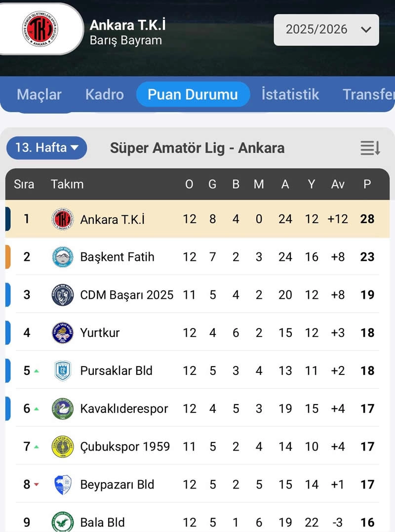This screenshot has width=395, height=532.
Task: Open the Yurtkur club badge
Action: 62,332
